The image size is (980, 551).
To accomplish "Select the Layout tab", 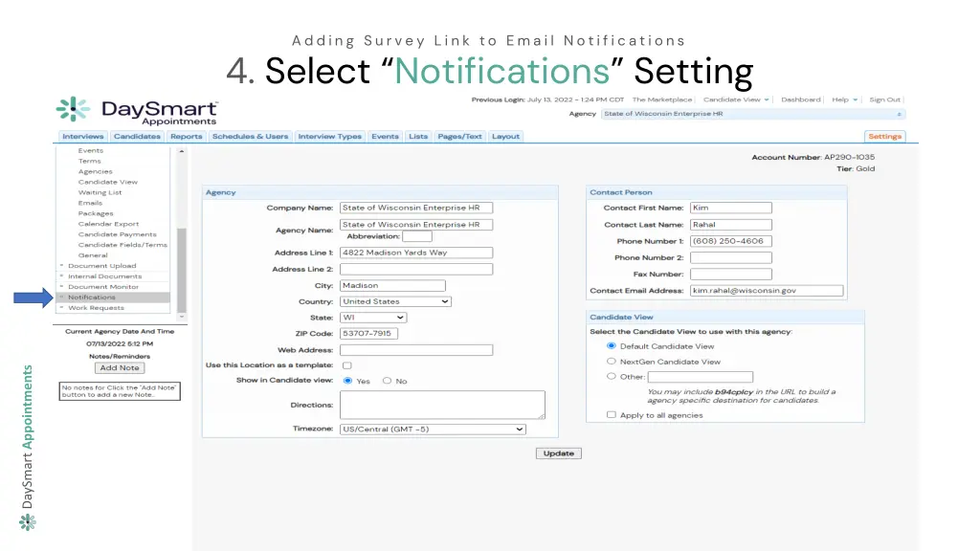I will click(505, 136).
